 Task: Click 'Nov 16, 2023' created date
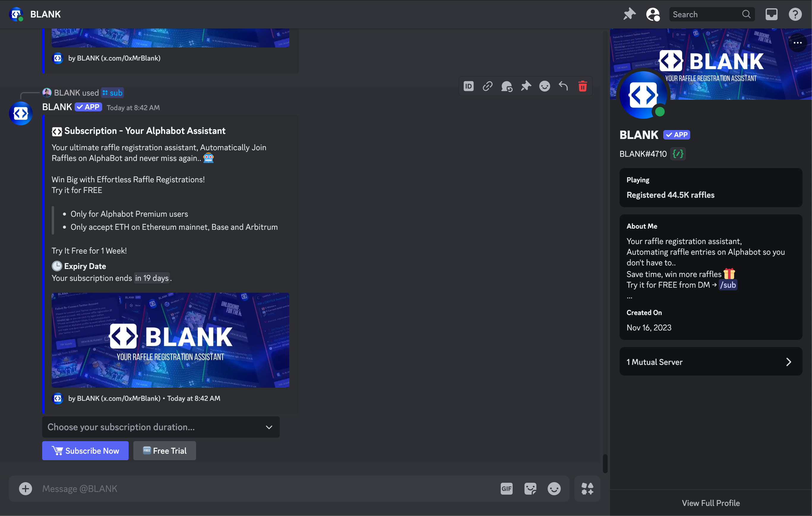pyautogui.click(x=649, y=327)
